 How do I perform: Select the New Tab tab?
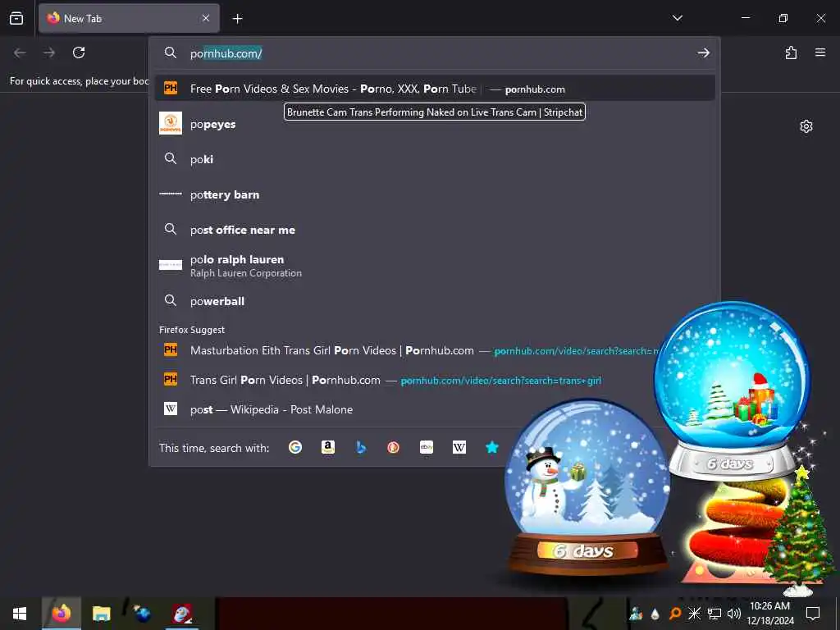tap(129, 18)
